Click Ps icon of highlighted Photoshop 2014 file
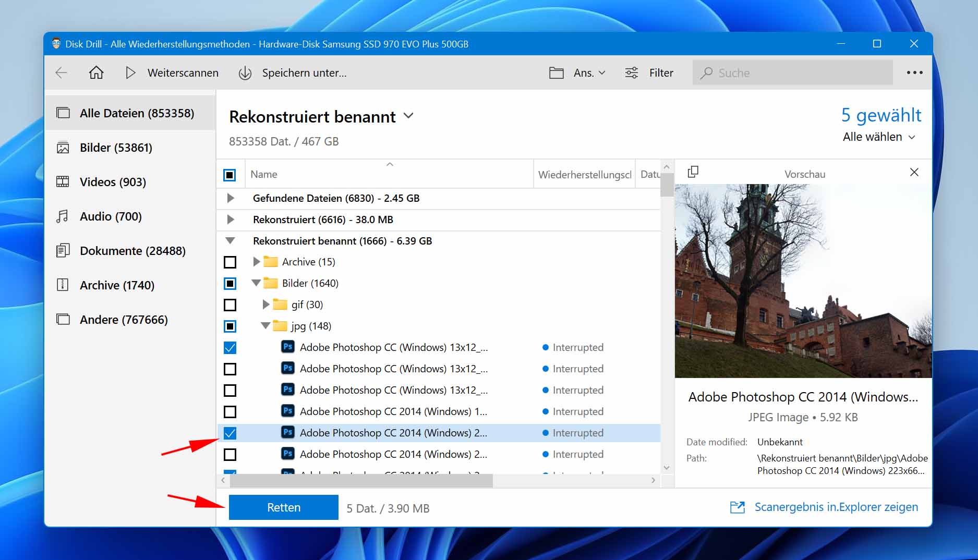This screenshot has height=560, width=978. click(x=288, y=432)
